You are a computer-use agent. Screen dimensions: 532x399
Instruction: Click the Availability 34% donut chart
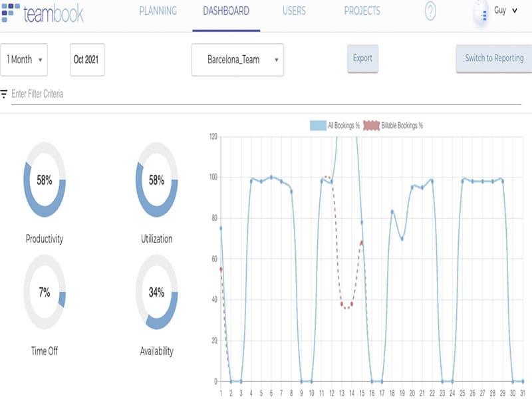click(x=156, y=293)
